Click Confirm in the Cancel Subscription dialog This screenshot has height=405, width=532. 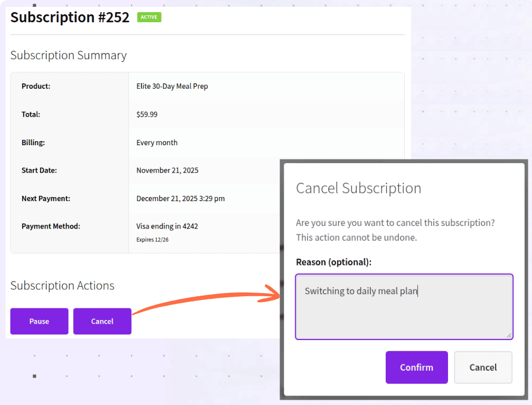point(416,367)
